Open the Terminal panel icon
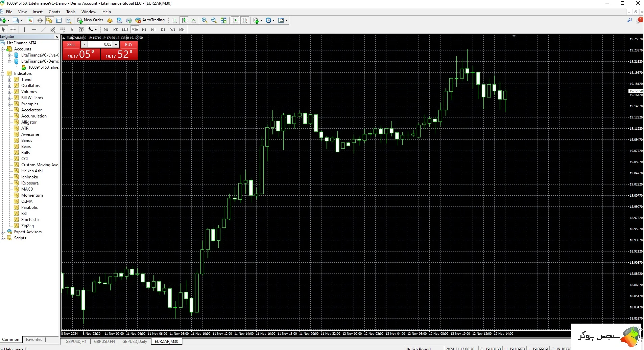This screenshot has width=644, height=350. (59, 20)
